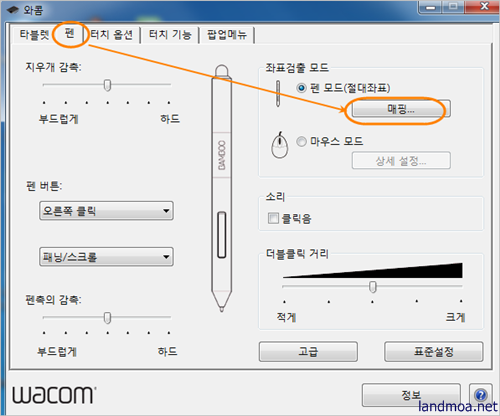Click the Wacom logo at bottom left

(54, 395)
